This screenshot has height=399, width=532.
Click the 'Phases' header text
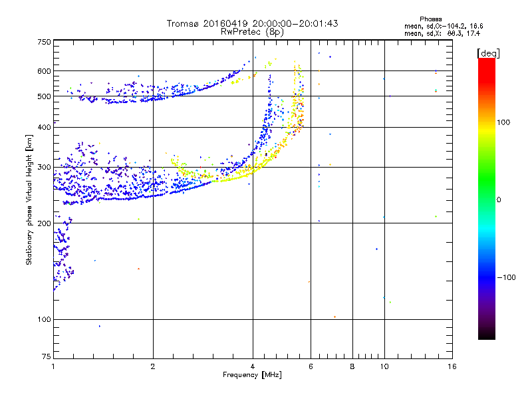[x=430, y=19]
